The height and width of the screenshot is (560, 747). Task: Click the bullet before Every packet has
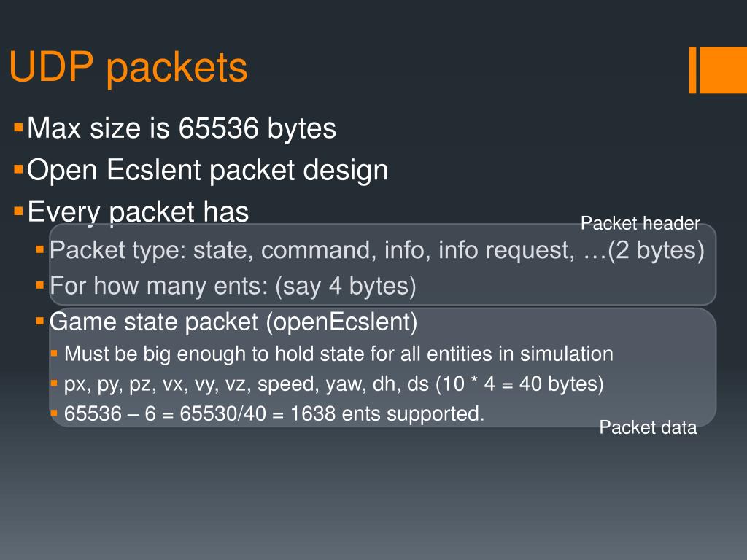[x=18, y=211]
